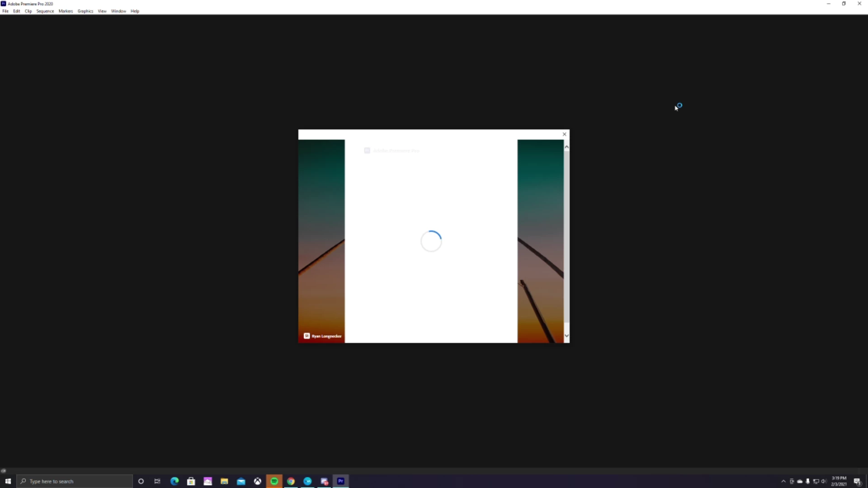The image size is (868, 488).
Task: Open the Xbox app icon
Action: point(257,481)
